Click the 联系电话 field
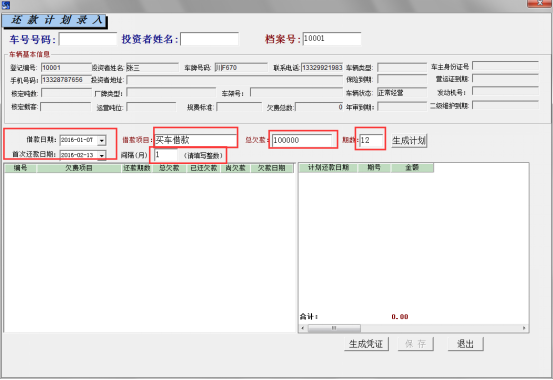The image size is (553, 380). click(x=322, y=67)
